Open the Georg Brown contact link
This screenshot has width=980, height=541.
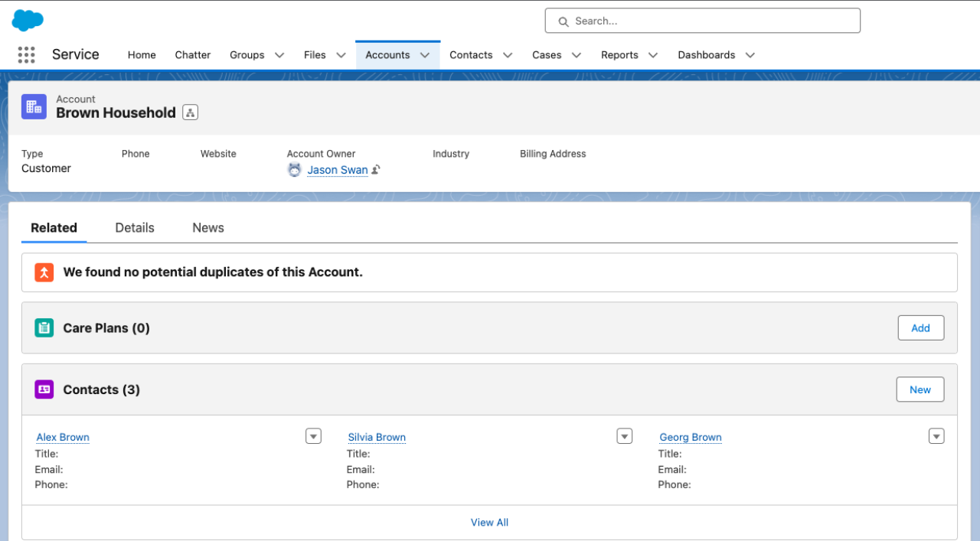pyautogui.click(x=691, y=437)
